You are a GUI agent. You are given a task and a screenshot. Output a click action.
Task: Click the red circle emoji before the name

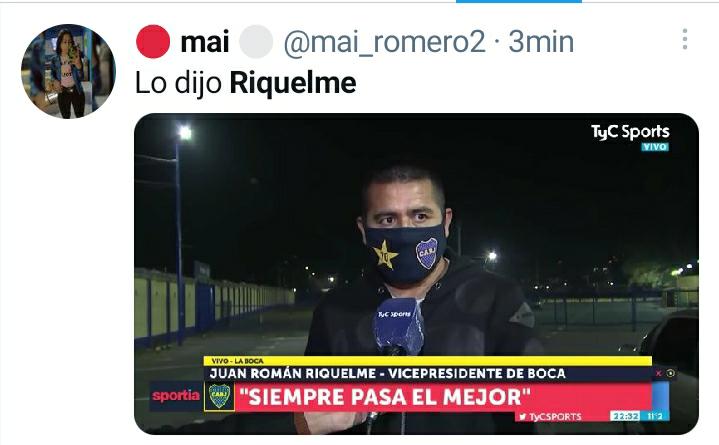153,42
